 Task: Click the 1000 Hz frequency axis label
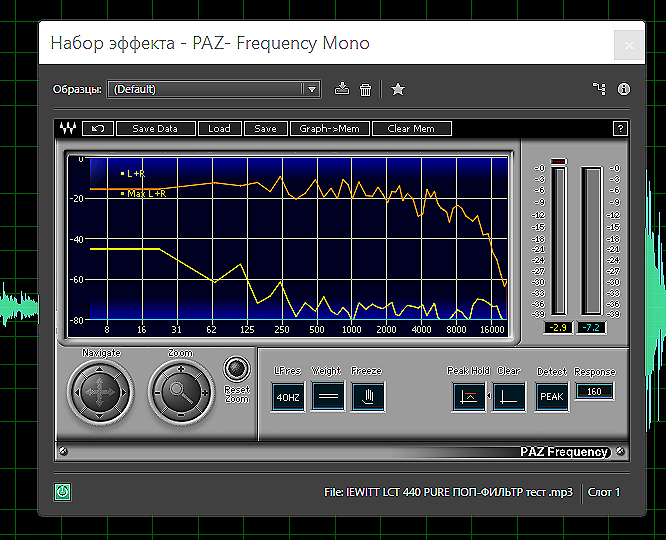[x=352, y=330]
